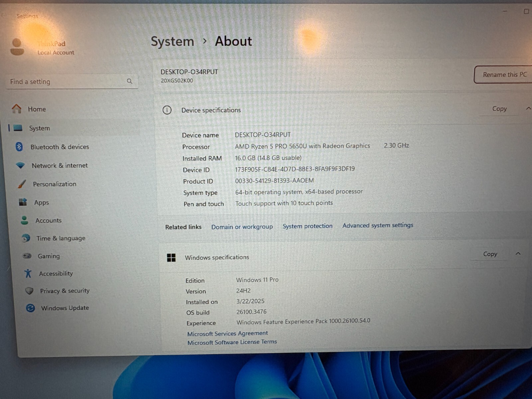Screen dimensions: 532x399
Task: Click the user account avatar
Action: (x=17, y=47)
